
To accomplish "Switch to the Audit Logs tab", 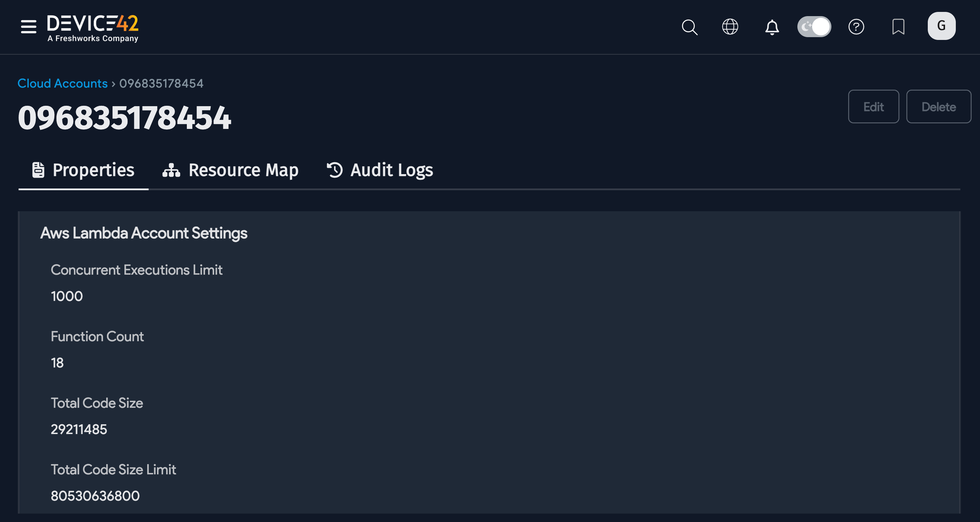I will coord(392,170).
